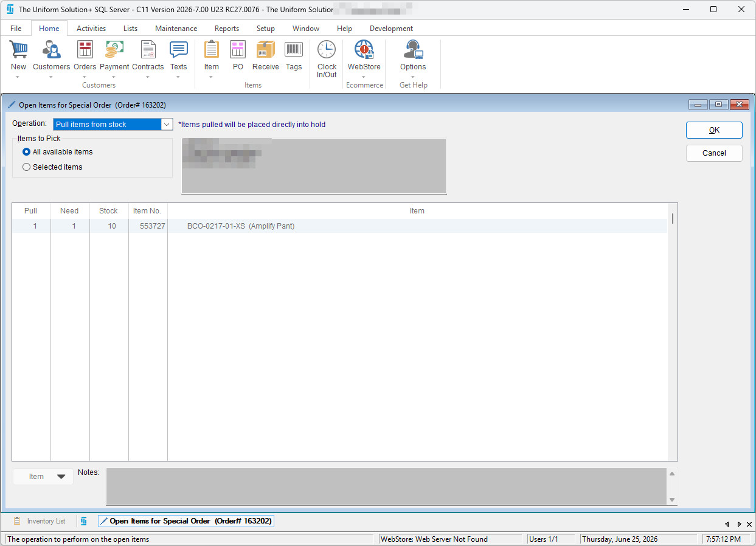
Task: Open the Item dropdown button near Notes
Action: pos(43,477)
